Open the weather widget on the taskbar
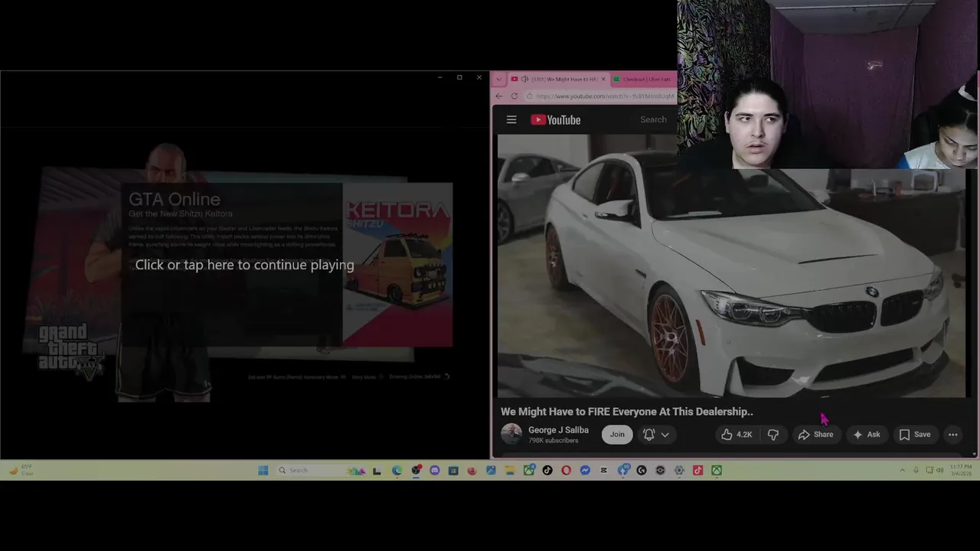 (x=21, y=470)
